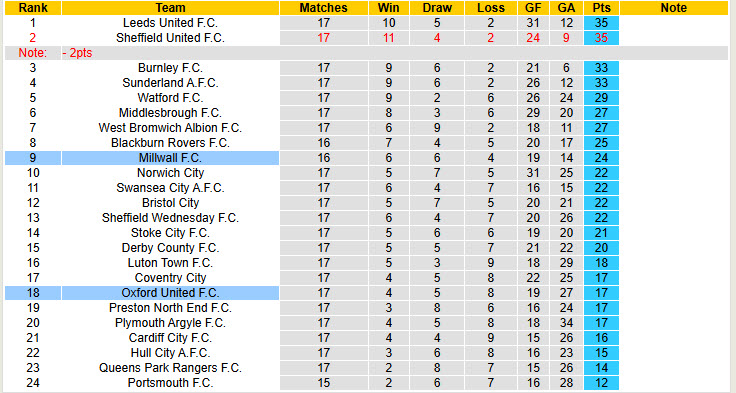736x393 pixels.
Task: Open the Sheffield United F.C. team link
Action: click(170, 38)
